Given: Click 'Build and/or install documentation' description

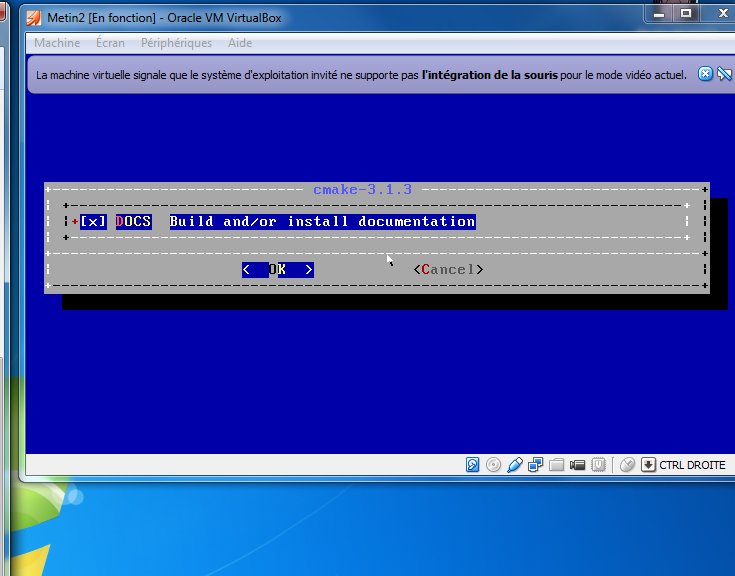Looking at the screenshot, I should pyautogui.click(x=322, y=221).
